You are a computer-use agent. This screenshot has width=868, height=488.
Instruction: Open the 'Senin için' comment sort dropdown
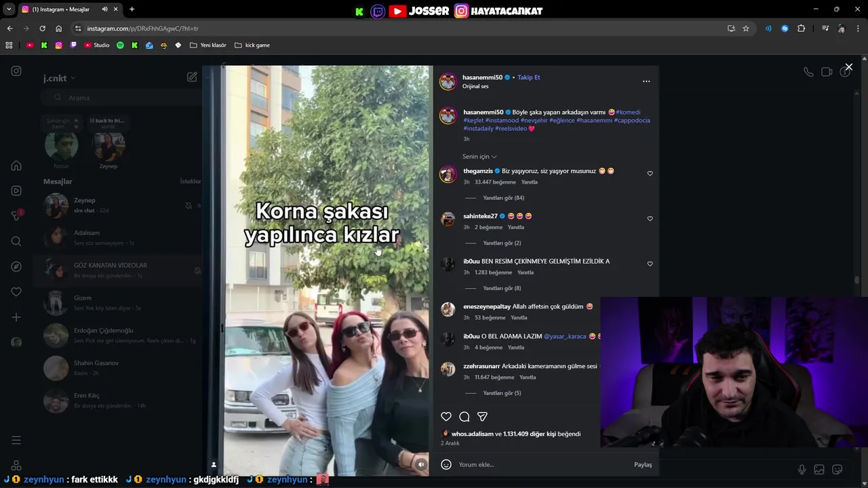pyautogui.click(x=479, y=157)
